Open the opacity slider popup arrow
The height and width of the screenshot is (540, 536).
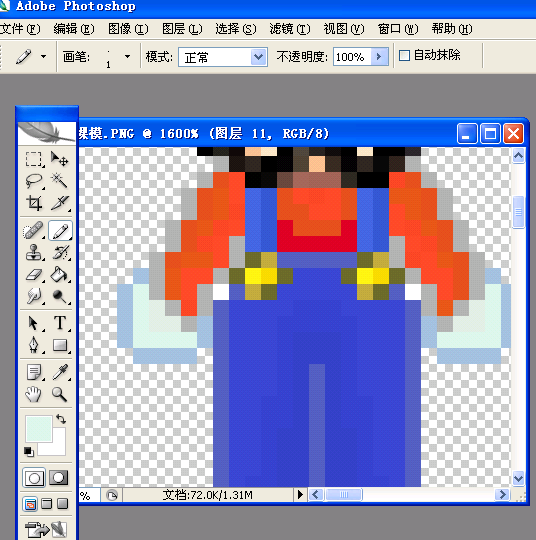[379, 57]
